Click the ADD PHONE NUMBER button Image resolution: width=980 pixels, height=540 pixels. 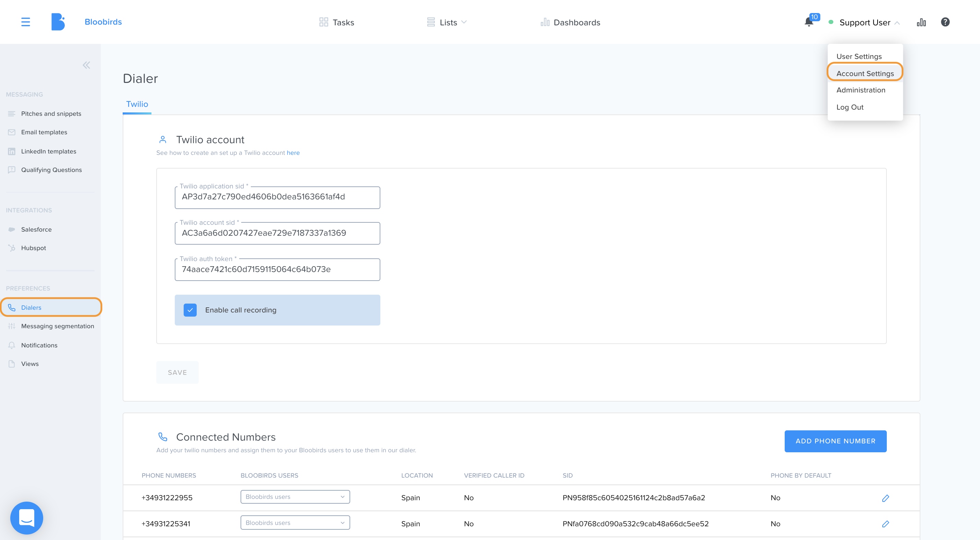835,441
